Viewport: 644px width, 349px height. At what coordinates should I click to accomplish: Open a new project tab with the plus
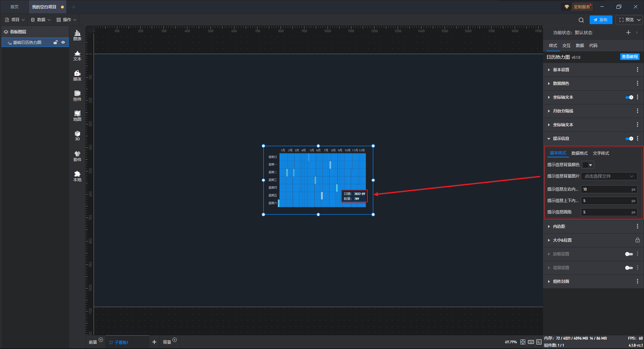coord(73,7)
